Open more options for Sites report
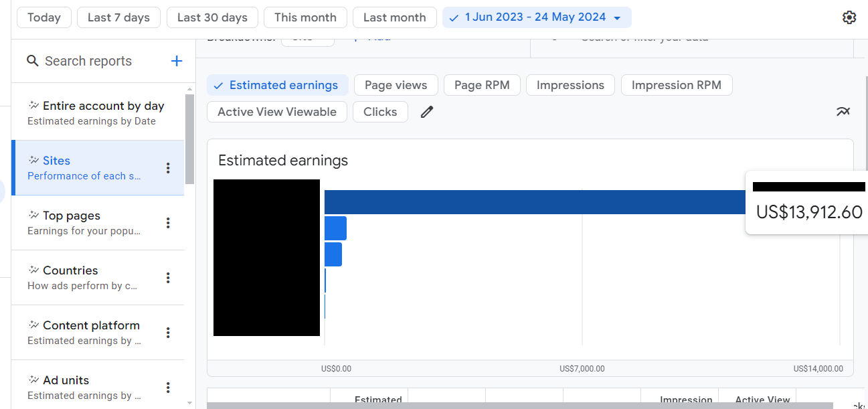The height and width of the screenshot is (409, 868). [168, 168]
